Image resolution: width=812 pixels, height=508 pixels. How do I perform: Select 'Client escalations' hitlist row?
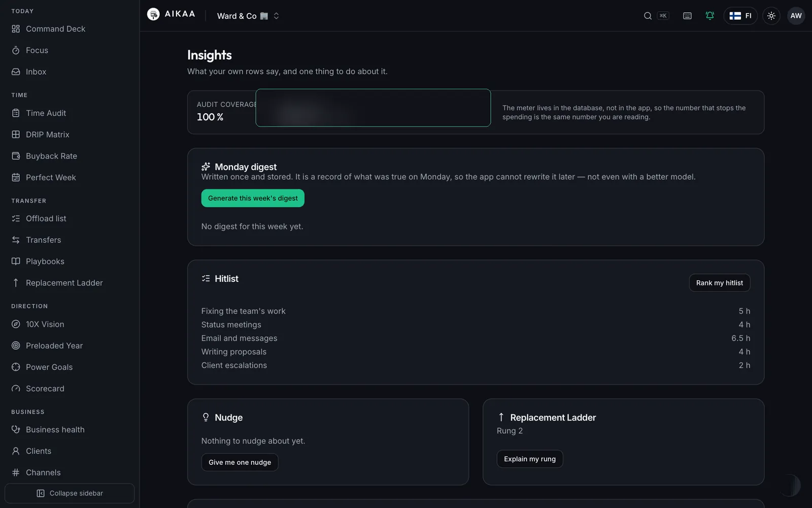[476, 365]
